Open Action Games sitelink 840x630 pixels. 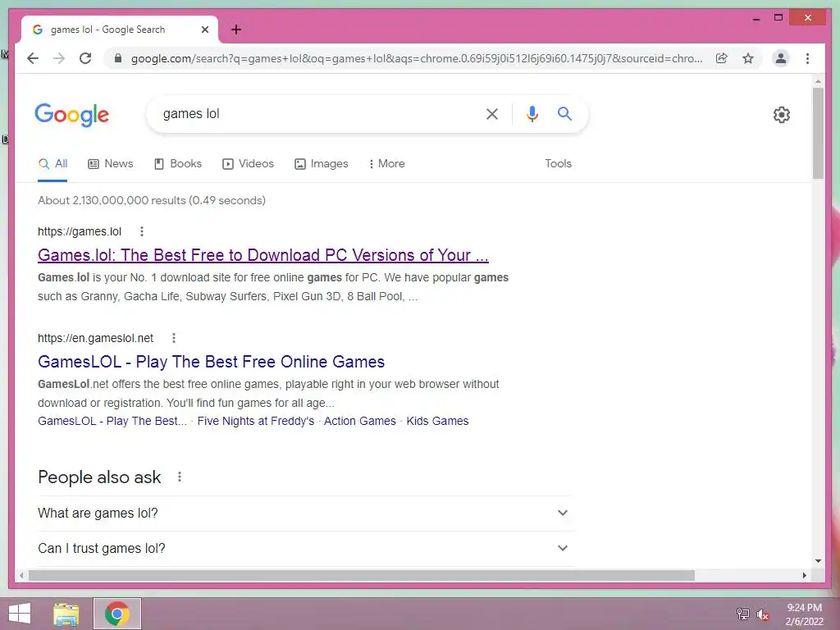[360, 421]
